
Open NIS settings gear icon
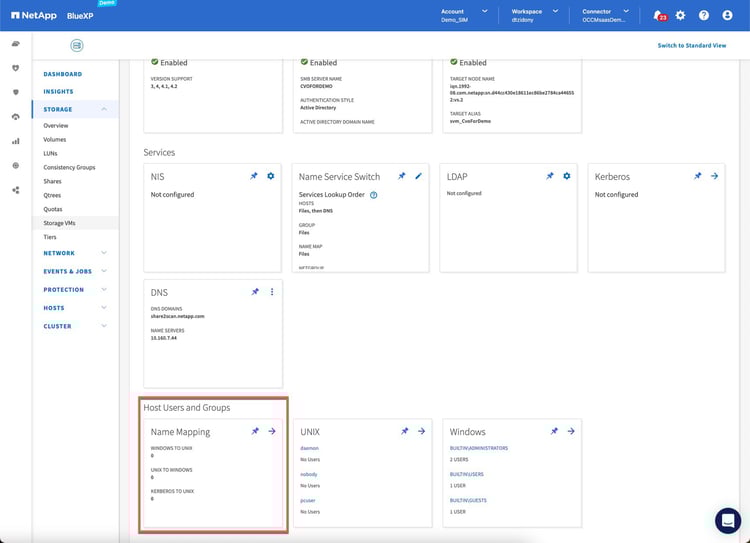[x=270, y=176]
